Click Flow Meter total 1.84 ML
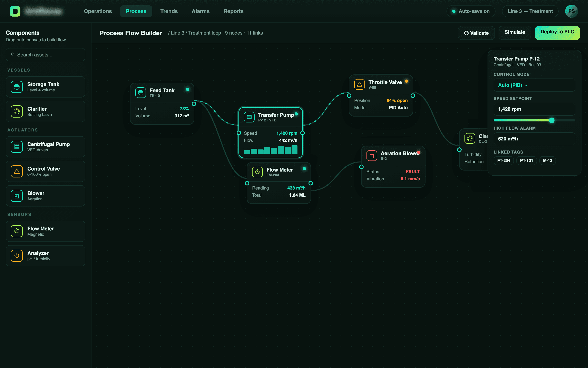Screen dimensions: 588x368 pos(297,195)
